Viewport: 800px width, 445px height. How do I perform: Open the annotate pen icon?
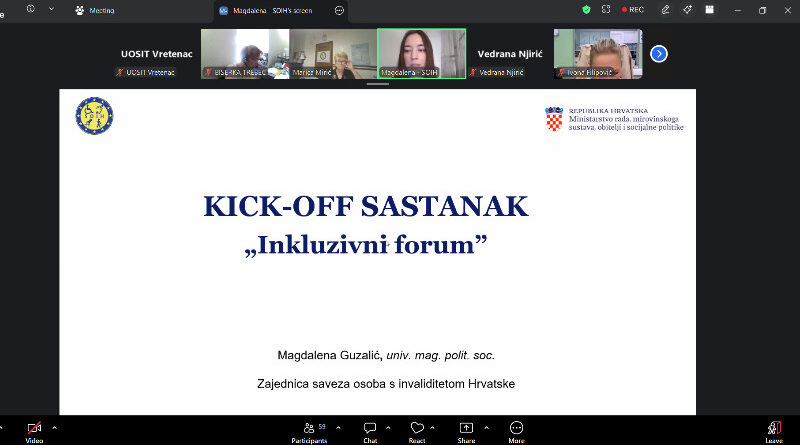665,10
